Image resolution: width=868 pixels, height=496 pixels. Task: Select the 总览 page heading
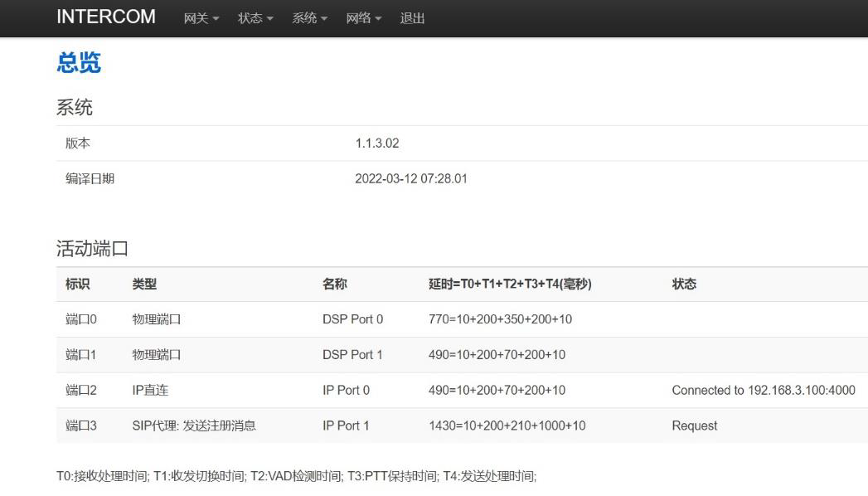(x=79, y=63)
